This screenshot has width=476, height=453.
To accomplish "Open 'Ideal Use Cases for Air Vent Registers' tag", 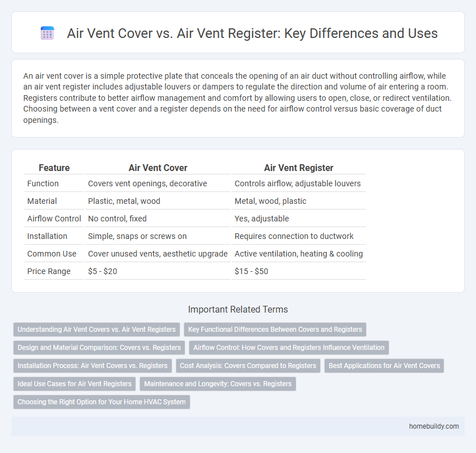I will click(74, 384).
